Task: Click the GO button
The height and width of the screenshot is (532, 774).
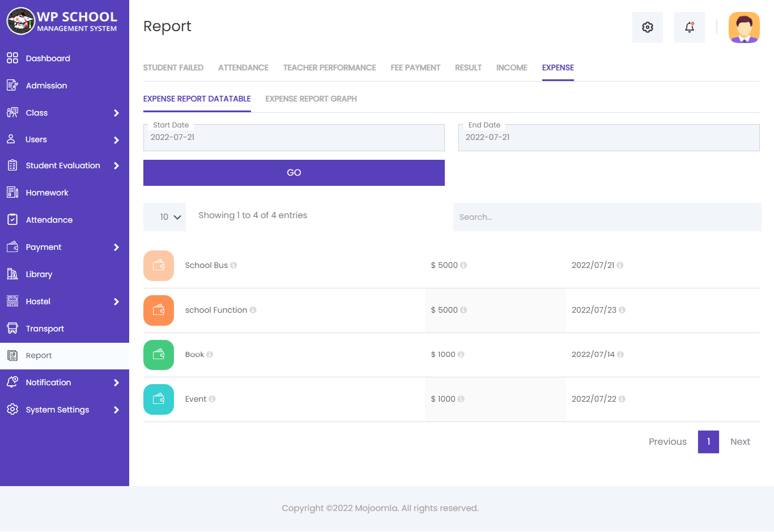Action: 294,173
